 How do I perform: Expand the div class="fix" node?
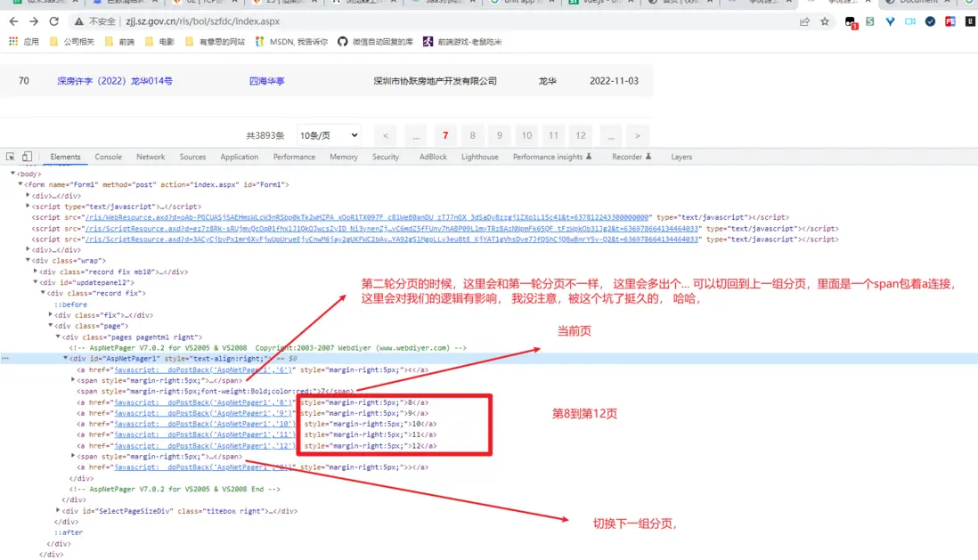coord(51,315)
